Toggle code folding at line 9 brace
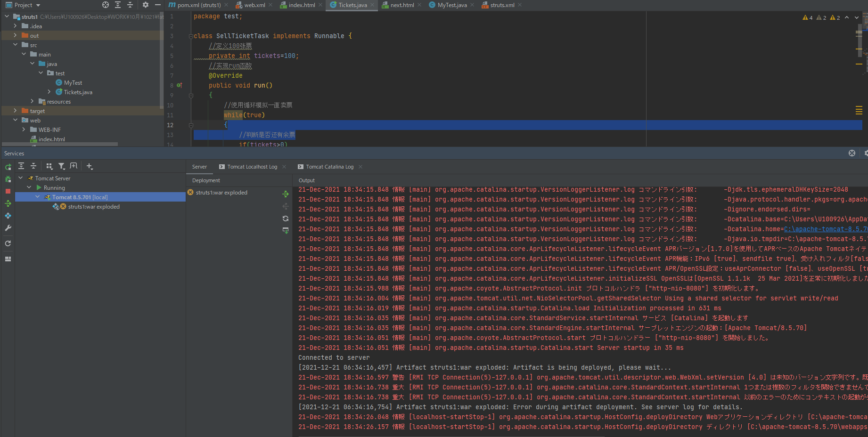868x437 pixels. [191, 96]
